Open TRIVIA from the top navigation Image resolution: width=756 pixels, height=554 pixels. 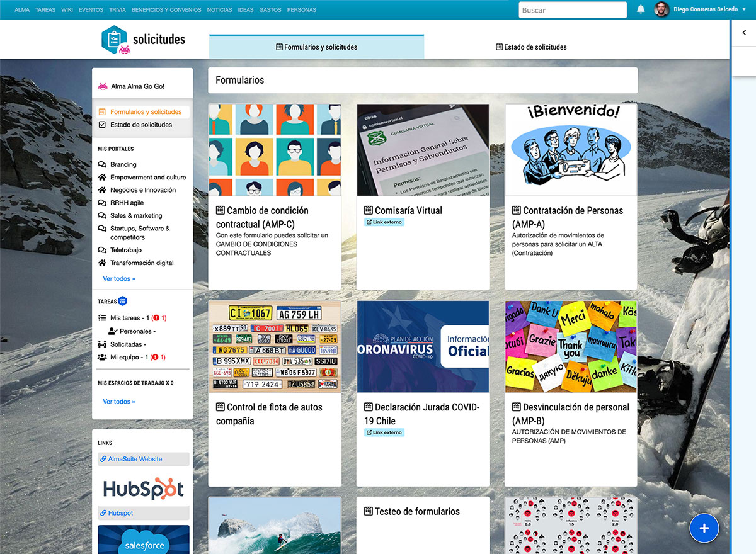click(118, 10)
